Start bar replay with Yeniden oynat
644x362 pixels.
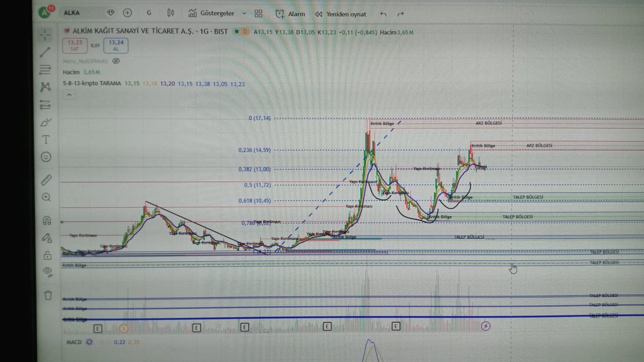tap(341, 14)
